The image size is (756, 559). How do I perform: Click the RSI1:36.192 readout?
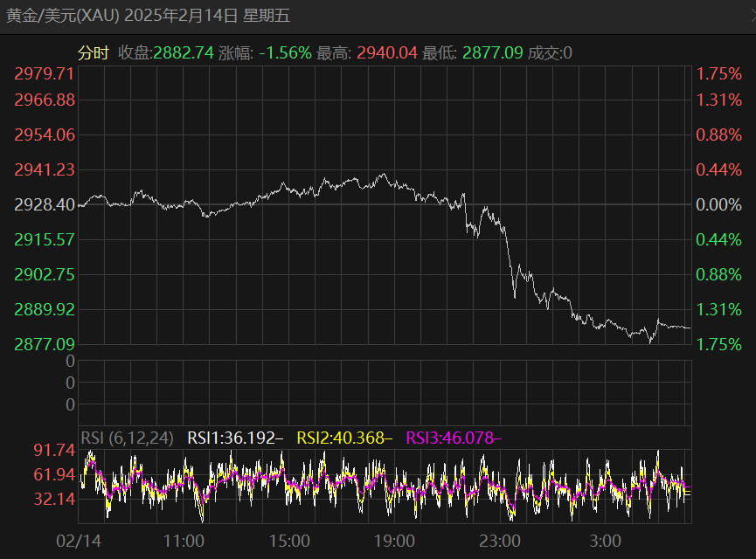click(234, 438)
